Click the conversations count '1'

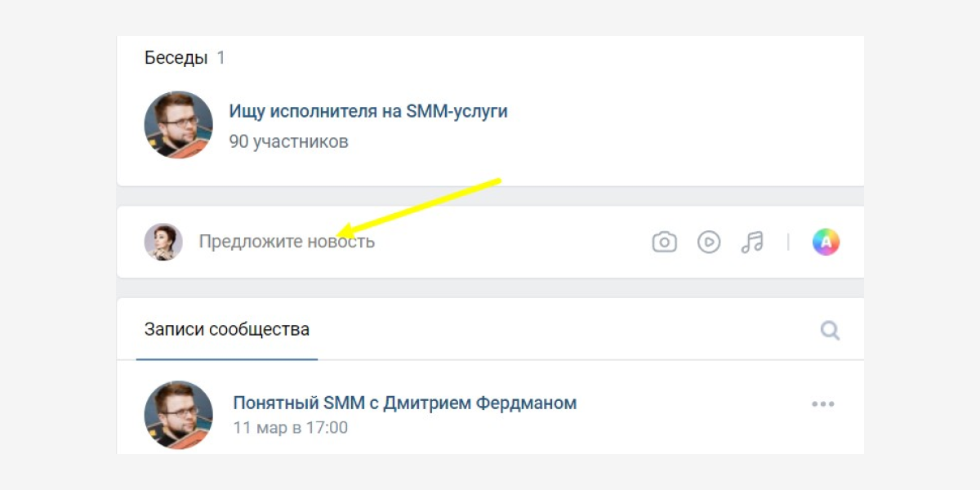pyautogui.click(x=220, y=58)
